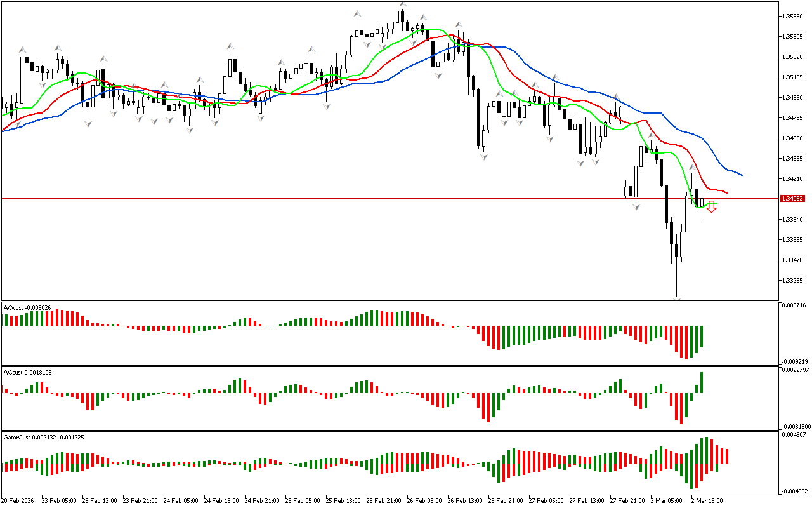Click the last red bar of GatorCust histogram
Screen dimensions: 812x508
[x=727, y=456]
